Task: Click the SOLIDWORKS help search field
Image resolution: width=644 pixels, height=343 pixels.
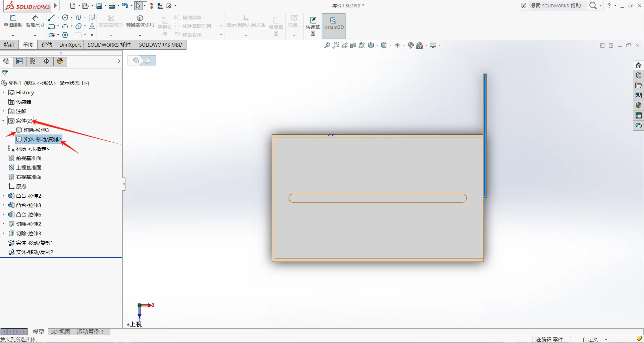Action: tap(555, 6)
